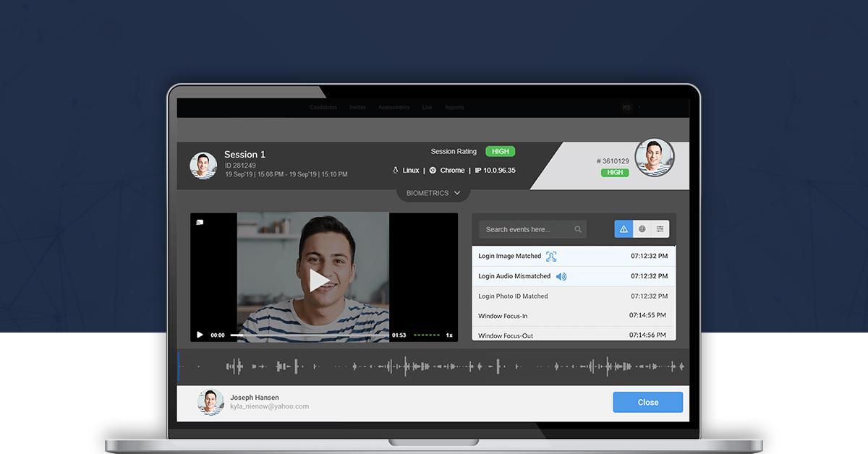Go to the Reports tab
Screen dimensions: 868x454
point(454,108)
